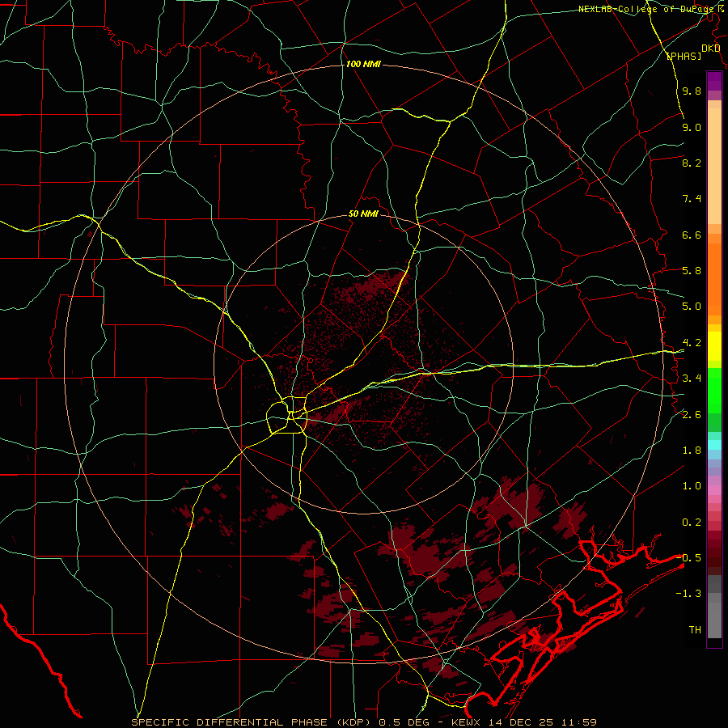The width and height of the screenshot is (728, 728).
Task: Click the 7.4 value on the color scale
Action: pos(692,199)
